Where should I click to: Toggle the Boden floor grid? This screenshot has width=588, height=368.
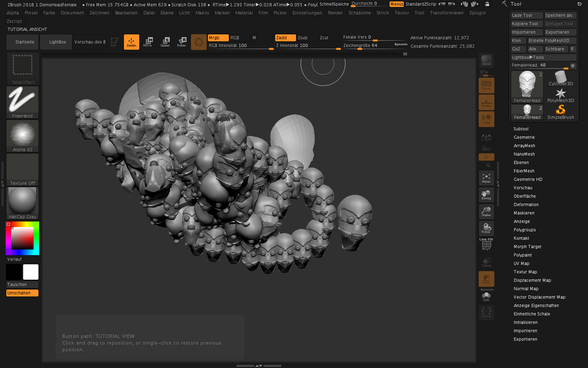tap(487, 102)
